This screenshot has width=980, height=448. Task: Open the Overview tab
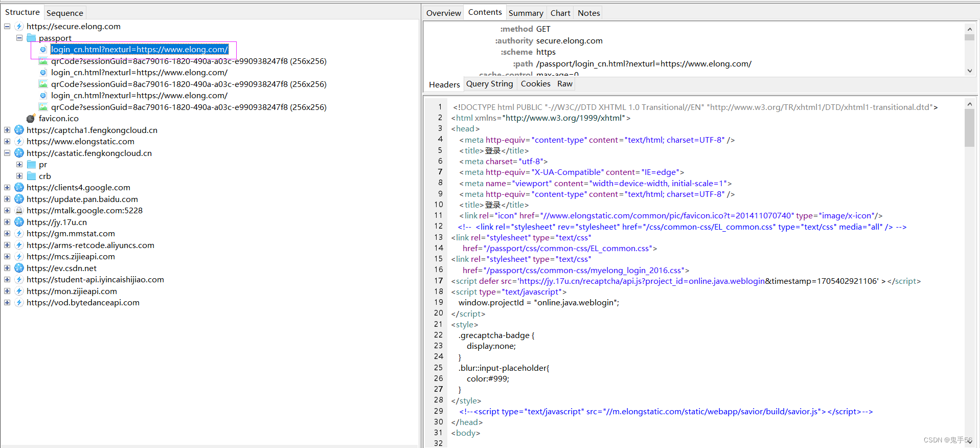coord(443,13)
